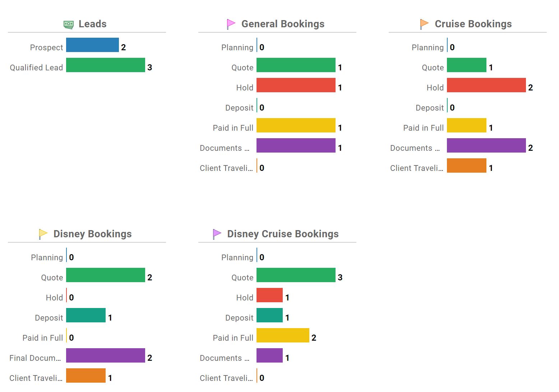Open the General Bookings heading
The height and width of the screenshot is (392, 559).
pos(283,24)
